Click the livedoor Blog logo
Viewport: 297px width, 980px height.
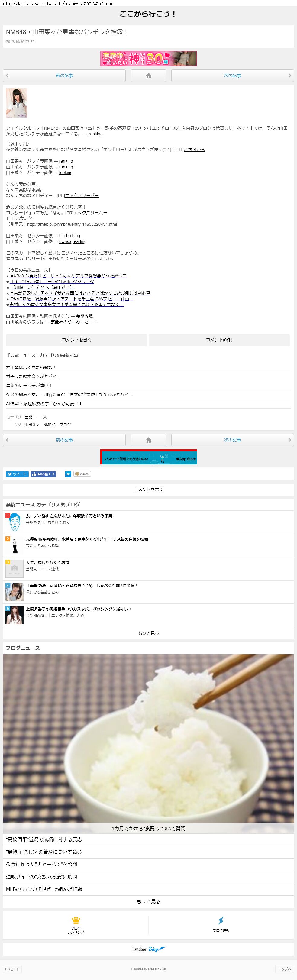coord(148,949)
